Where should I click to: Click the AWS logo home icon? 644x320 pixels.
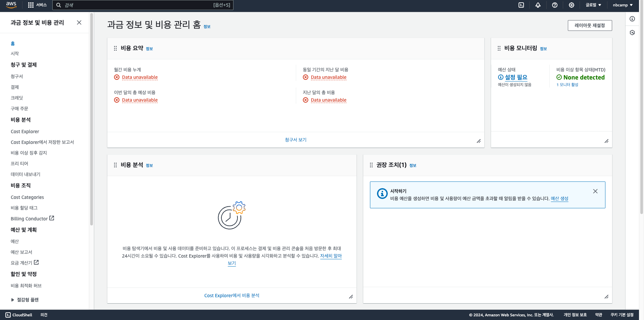[11, 5]
